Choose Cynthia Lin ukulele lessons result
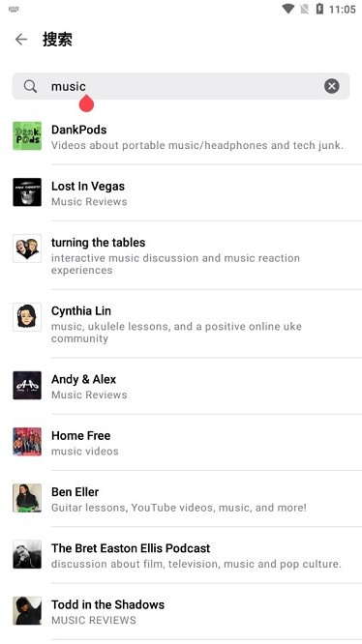 pos(181,324)
